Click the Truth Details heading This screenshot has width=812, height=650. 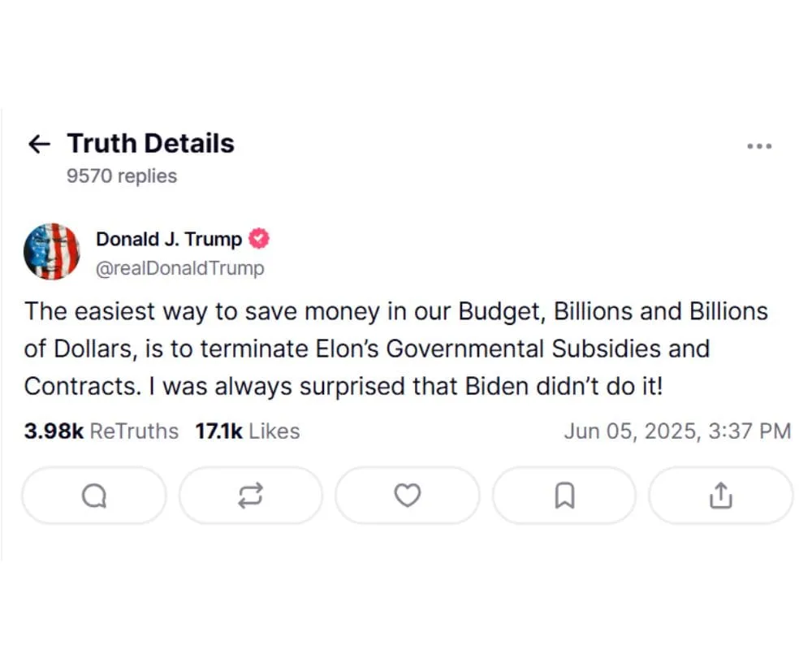tap(150, 144)
